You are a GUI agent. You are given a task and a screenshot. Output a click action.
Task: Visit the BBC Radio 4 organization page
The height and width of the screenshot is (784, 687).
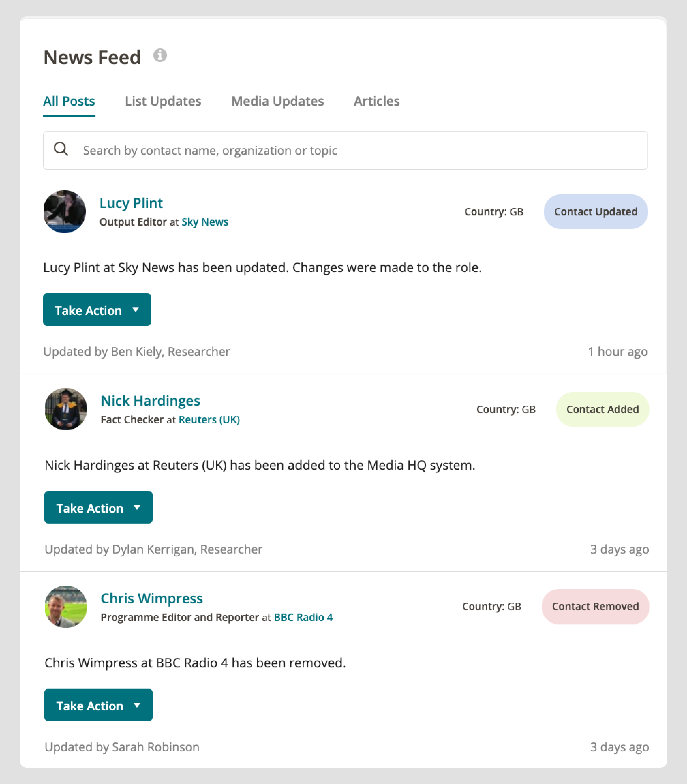point(303,617)
